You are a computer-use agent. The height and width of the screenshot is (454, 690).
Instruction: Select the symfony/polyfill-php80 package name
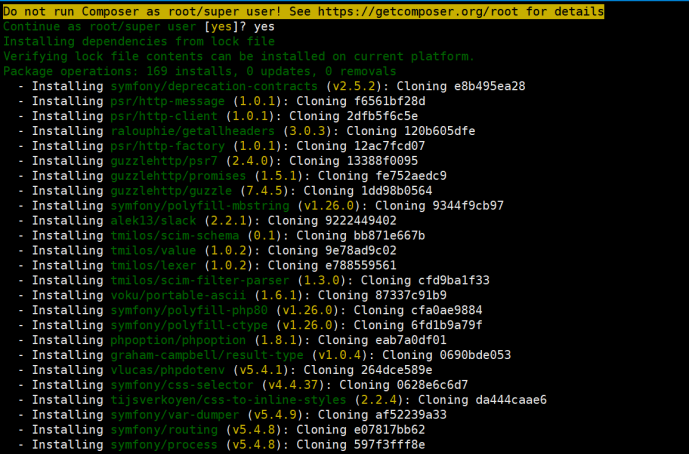[189, 311]
